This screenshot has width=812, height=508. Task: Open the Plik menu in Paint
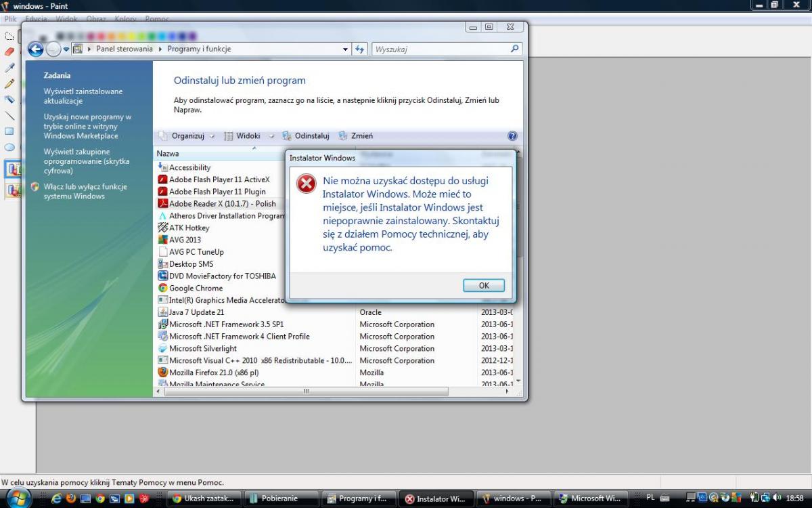click(x=11, y=19)
